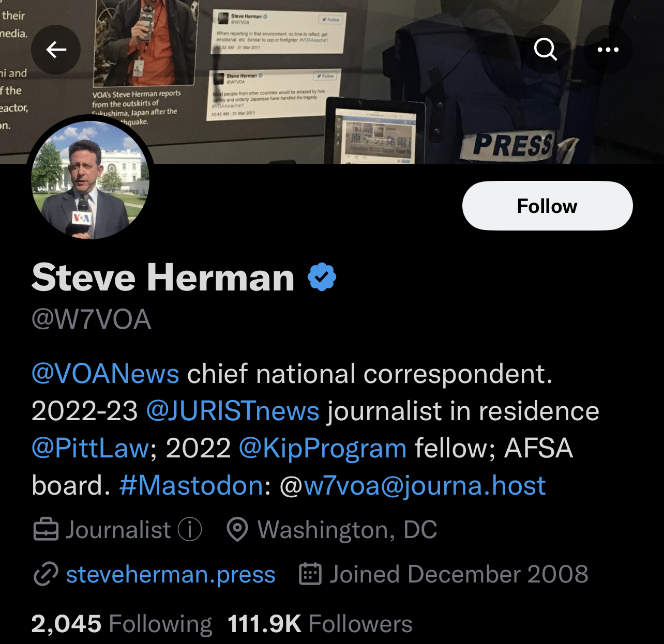
Task: Visit steveherman.press website link
Action: (x=171, y=574)
